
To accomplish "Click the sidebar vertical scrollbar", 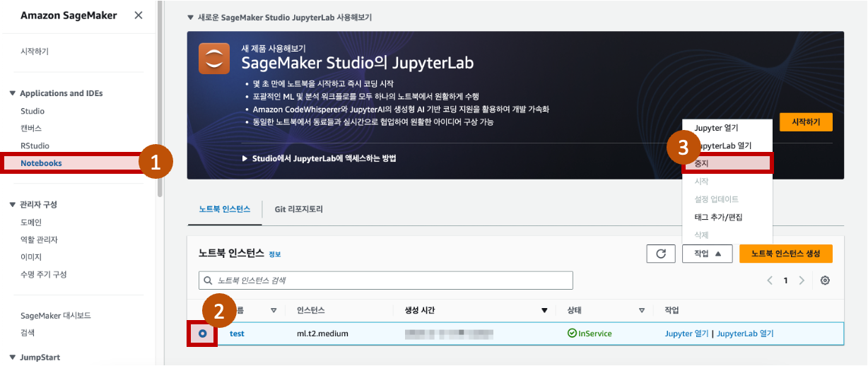I will pyautogui.click(x=160, y=99).
